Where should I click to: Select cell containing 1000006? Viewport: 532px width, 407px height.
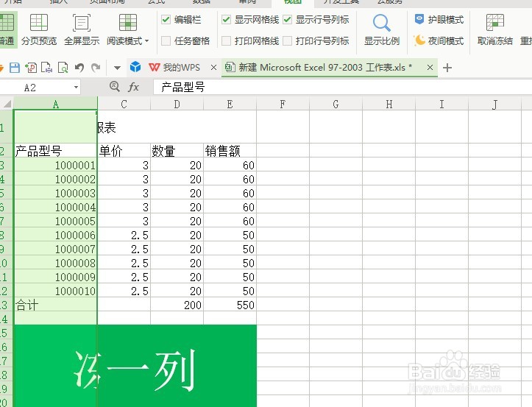click(x=55, y=235)
